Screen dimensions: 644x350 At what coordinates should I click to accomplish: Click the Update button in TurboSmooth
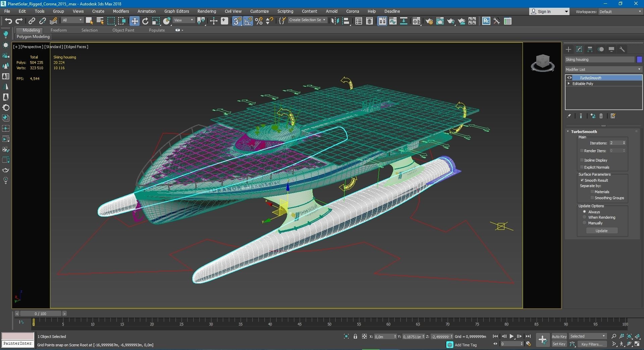tap(601, 231)
